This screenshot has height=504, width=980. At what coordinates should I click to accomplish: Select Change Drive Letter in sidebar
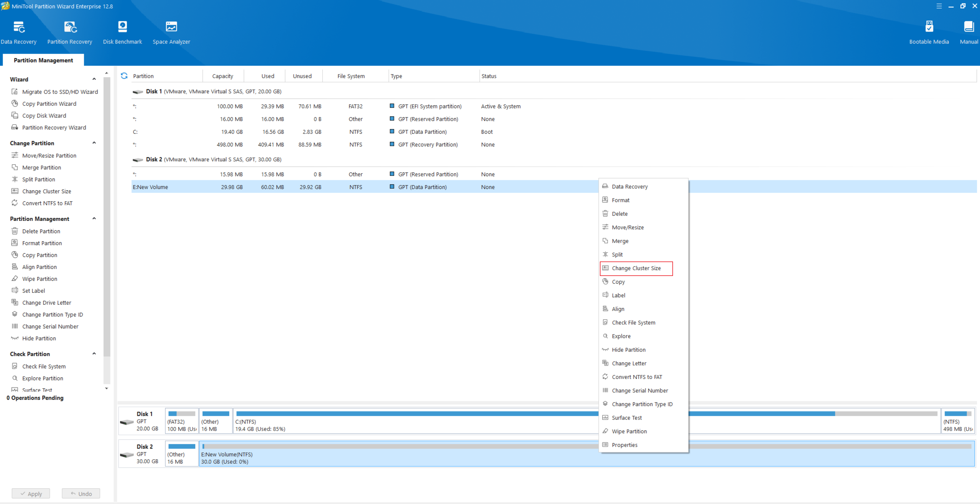pos(41,303)
